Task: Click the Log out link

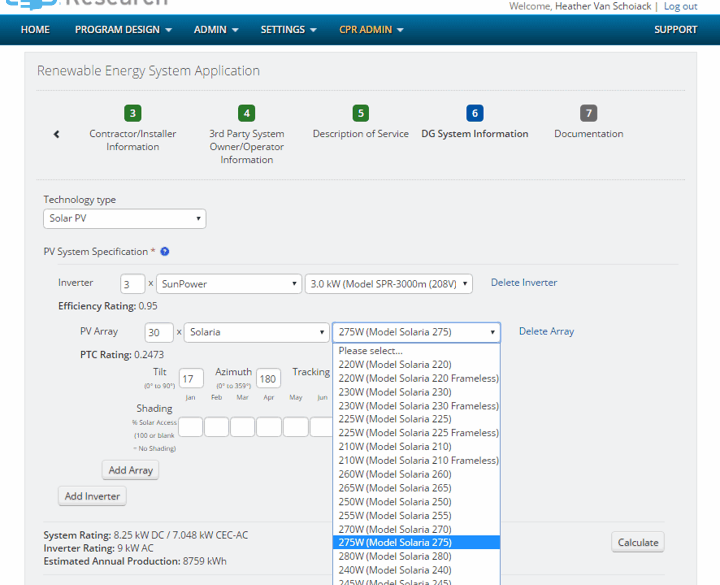Action: (681, 6)
